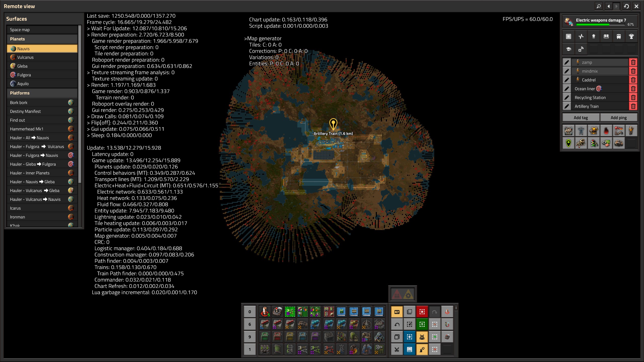Viewport: 644px width, 362px height.
Task: Select the Aquilo planet
Action: 42,84
